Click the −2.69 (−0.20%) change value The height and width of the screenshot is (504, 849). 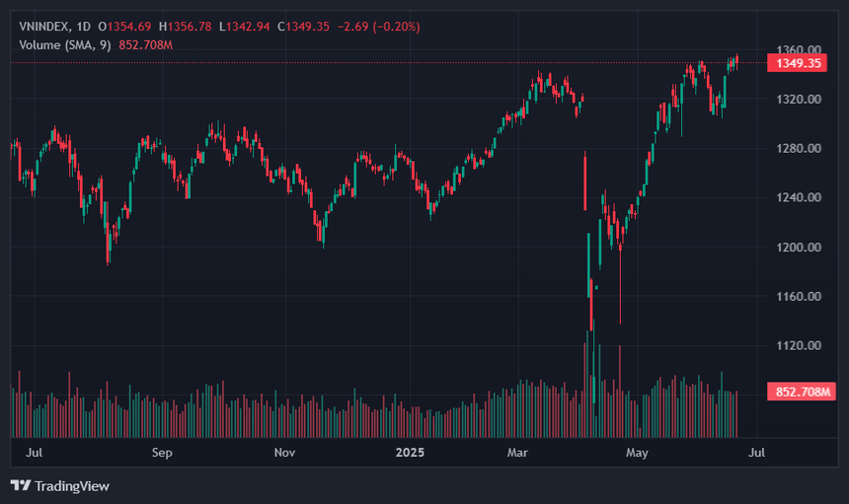[x=378, y=27]
